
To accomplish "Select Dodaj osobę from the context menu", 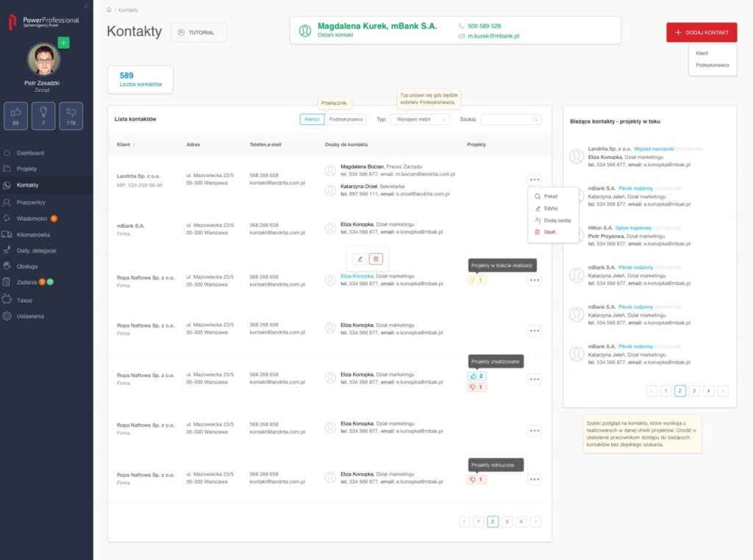I will coord(557,220).
